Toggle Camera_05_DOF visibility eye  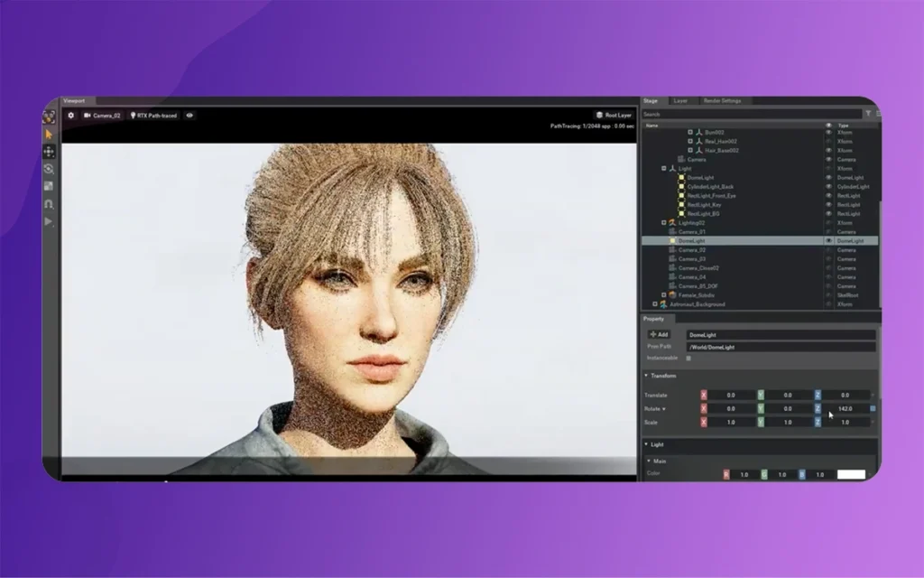coord(828,286)
